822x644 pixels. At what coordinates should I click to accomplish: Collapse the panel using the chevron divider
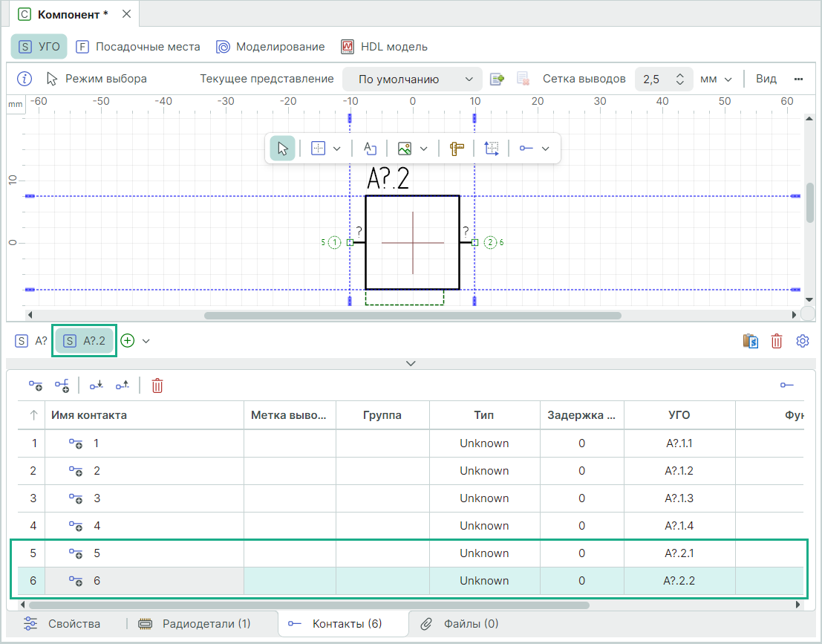point(411,363)
